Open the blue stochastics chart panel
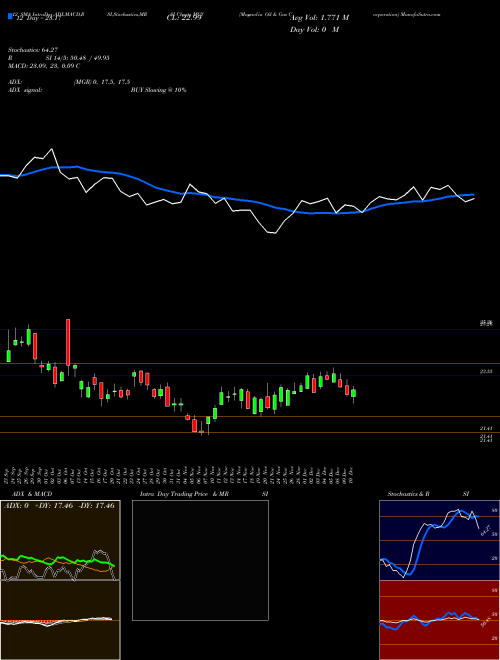 439,540
